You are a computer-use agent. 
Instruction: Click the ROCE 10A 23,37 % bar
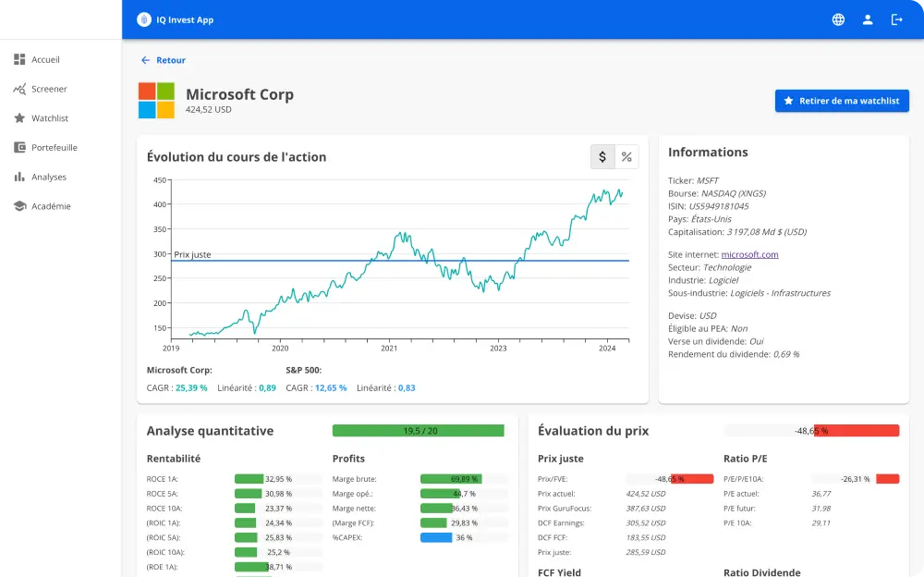pos(278,508)
